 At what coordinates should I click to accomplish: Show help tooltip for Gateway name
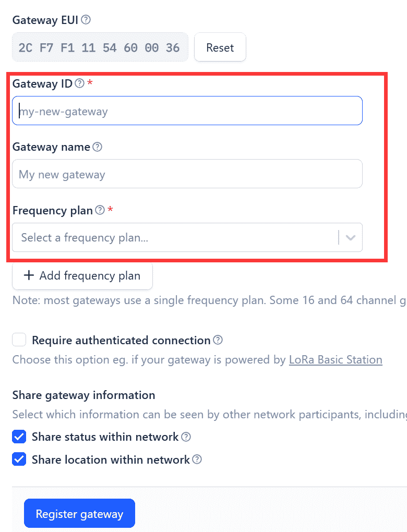(x=98, y=147)
